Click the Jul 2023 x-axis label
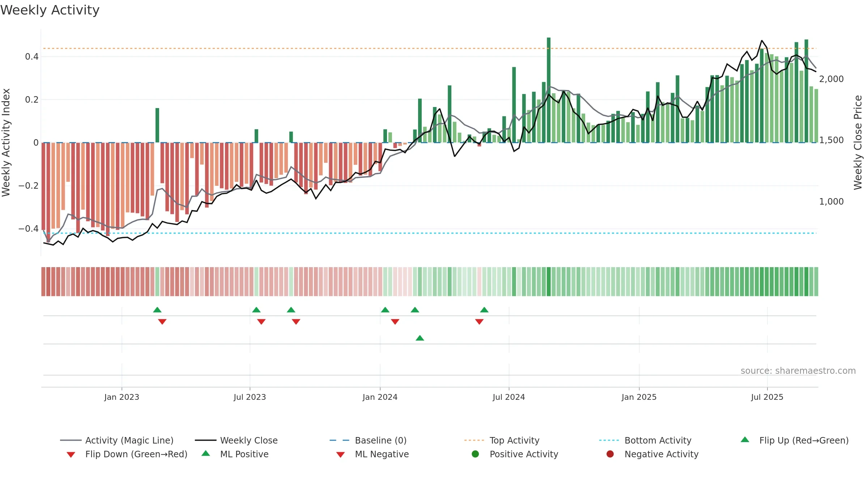This screenshot has height=488, width=868. pyautogui.click(x=250, y=397)
